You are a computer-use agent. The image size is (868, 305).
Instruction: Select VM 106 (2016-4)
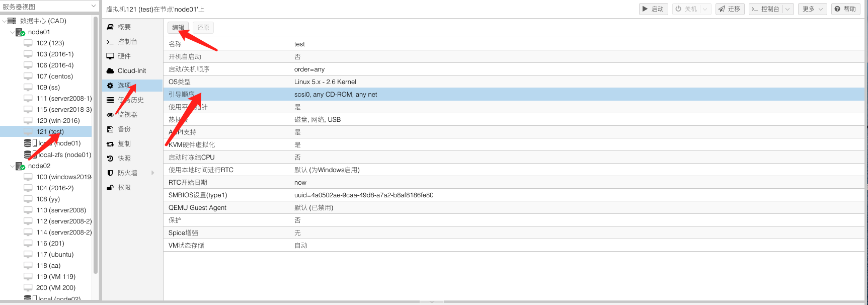click(x=55, y=65)
